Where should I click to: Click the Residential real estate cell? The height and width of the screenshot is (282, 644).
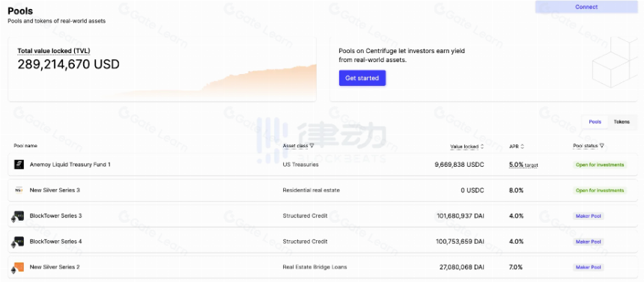pyautogui.click(x=311, y=190)
